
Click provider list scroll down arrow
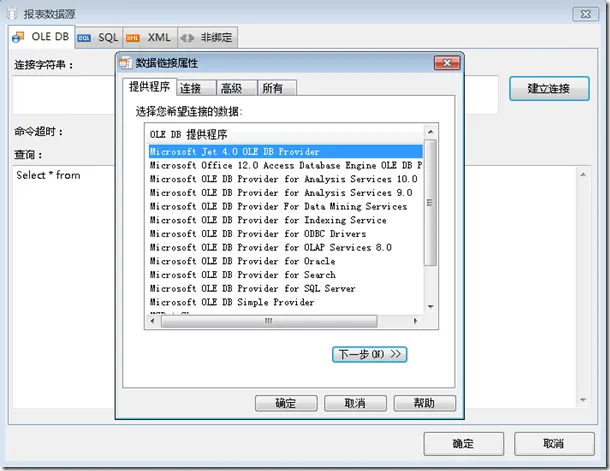pos(430,307)
